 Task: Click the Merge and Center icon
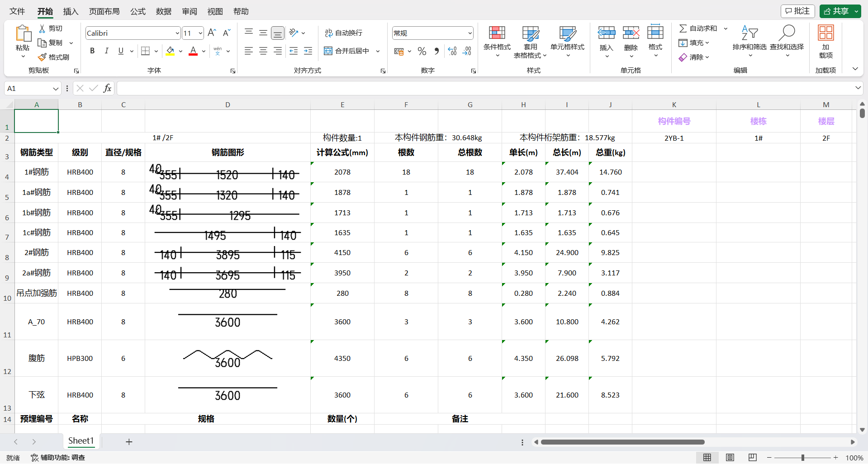pyautogui.click(x=328, y=51)
